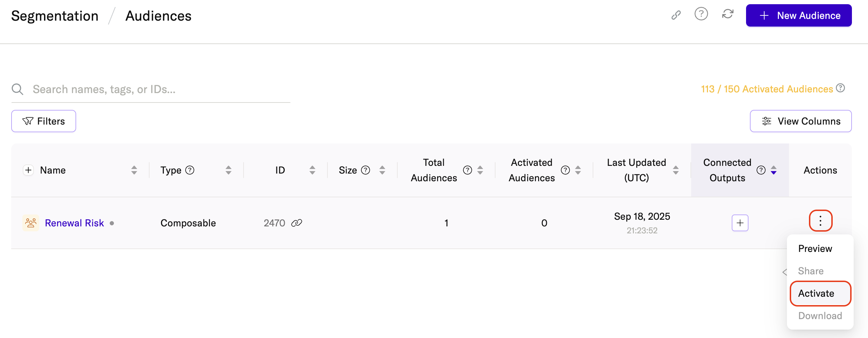Viewport: 868px width, 338px height.
Task: Open three-dot actions menu for Renewal Risk
Action: pos(820,221)
